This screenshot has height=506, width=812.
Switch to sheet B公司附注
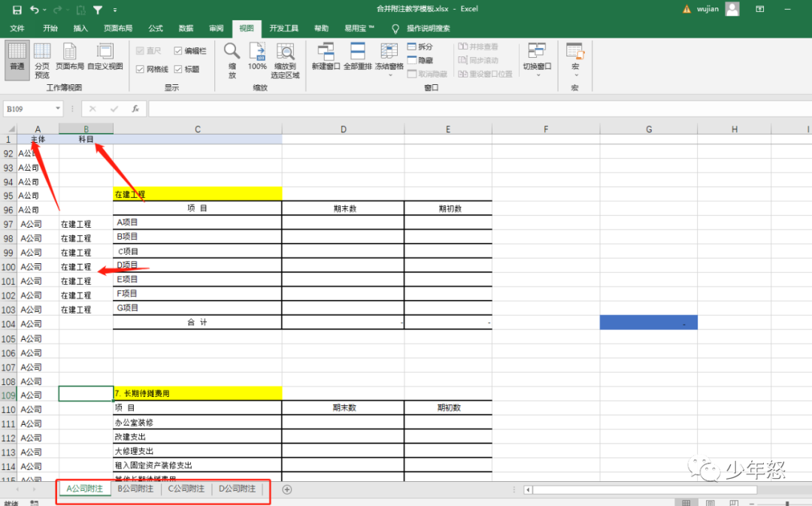(135, 489)
